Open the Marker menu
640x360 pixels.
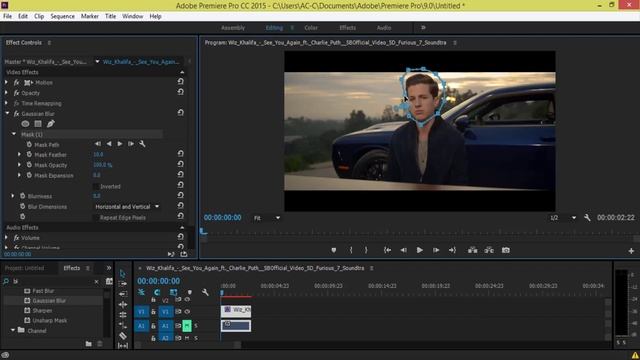click(x=89, y=16)
